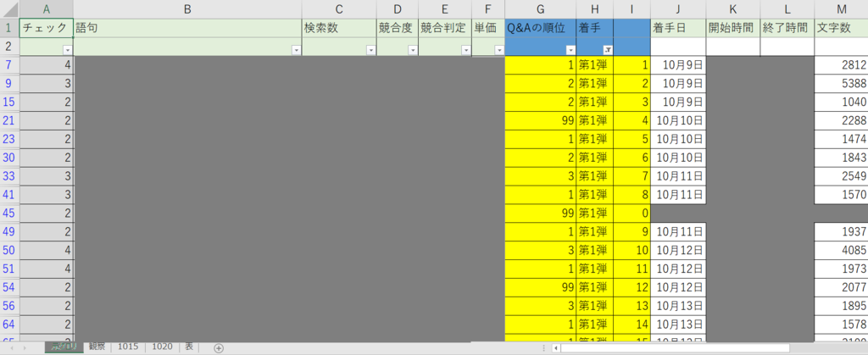Viewport: 868px width, 355px height.
Task: Open the active 着手 filter button
Action: (609, 48)
